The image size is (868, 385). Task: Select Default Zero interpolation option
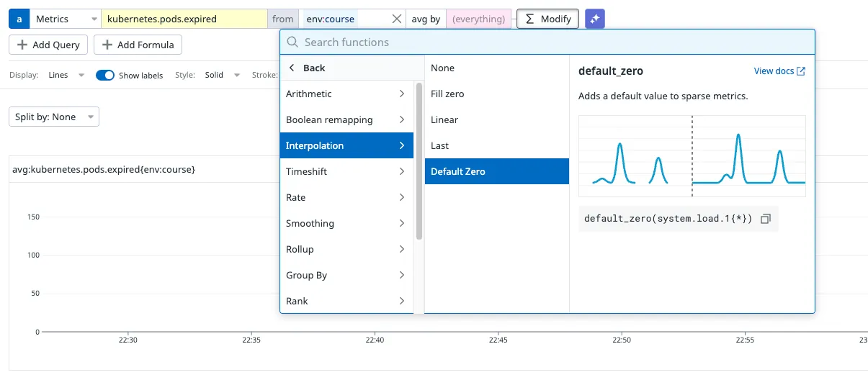point(497,171)
